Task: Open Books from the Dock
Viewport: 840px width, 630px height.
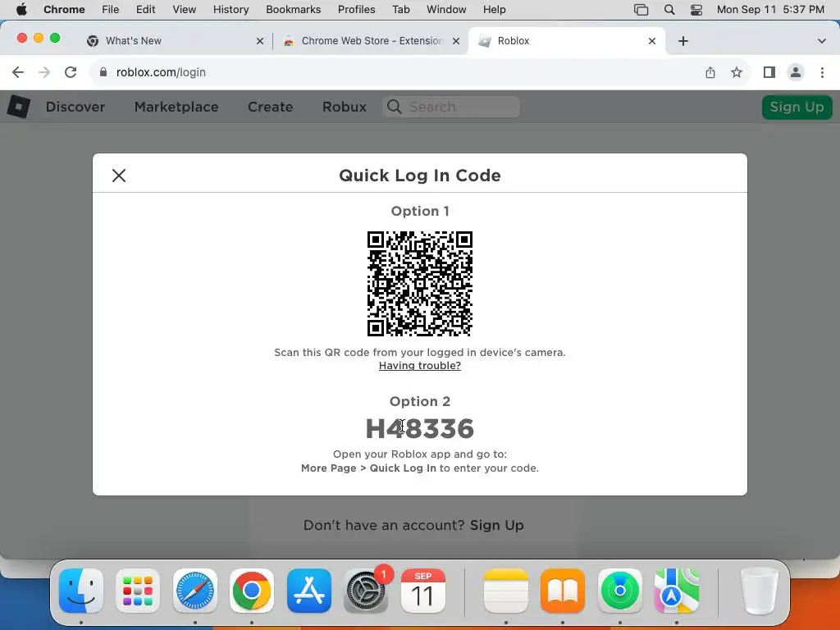Action: [563, 591]
